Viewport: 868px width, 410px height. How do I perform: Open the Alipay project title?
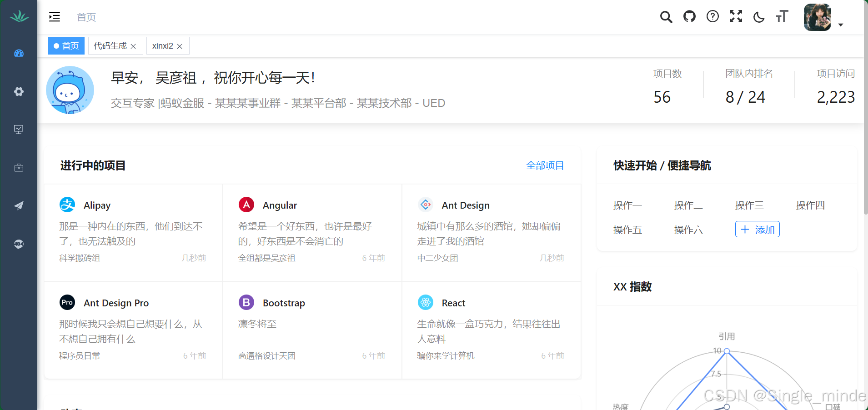tap(97, 205)
